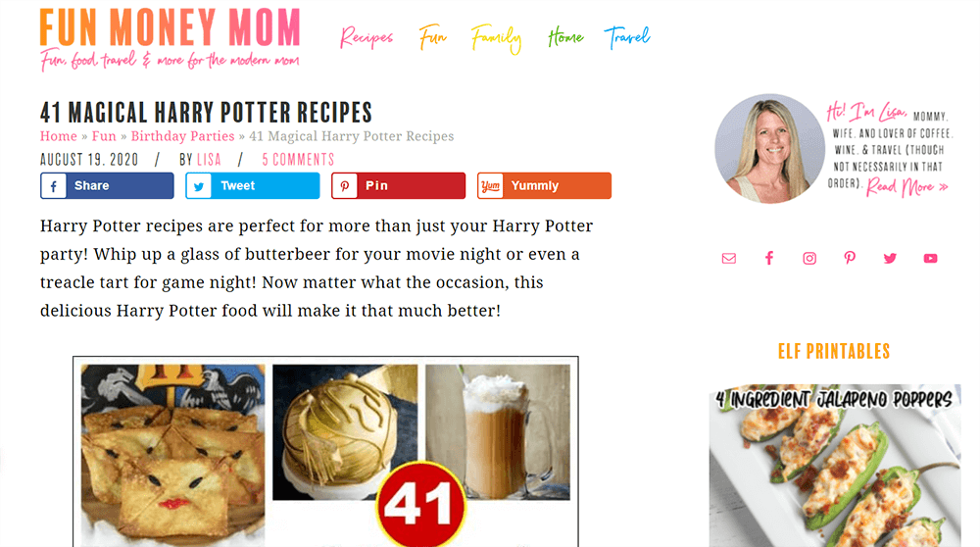
Task: Click the Tweet share button
Action: (x=253, y=185)
